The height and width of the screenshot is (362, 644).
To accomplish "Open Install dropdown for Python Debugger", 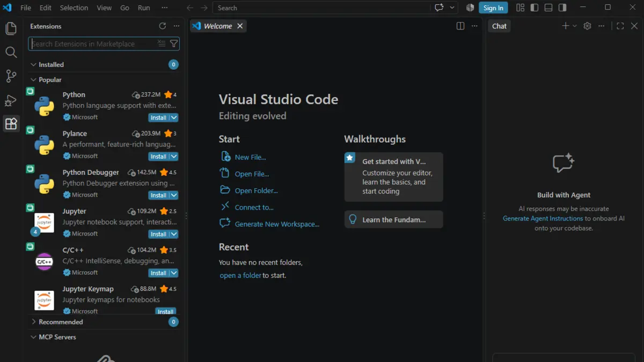I will (x=174, y=195).
